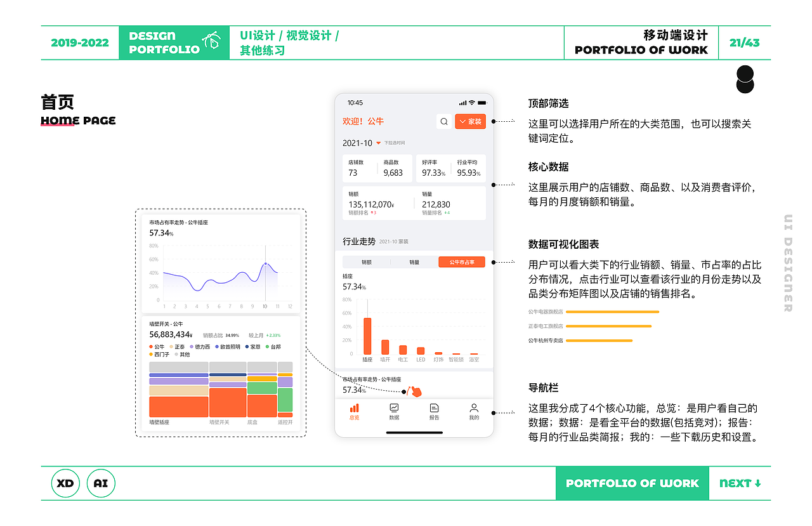Click the 店铺数 value 73
The width and height of the screenshot is (812, 526).
click(x=353, y=173)
